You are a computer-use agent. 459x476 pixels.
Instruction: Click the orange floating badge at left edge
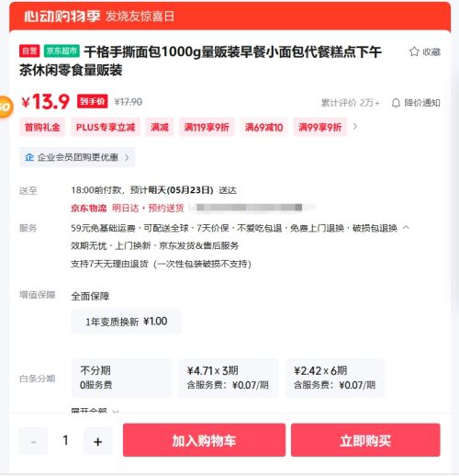tap(6, 107)
